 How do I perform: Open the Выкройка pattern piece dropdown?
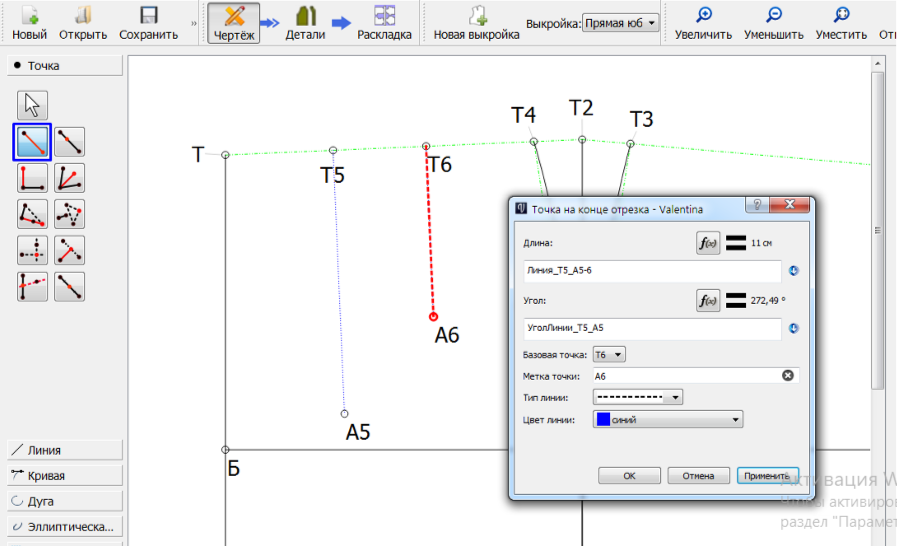pos(620,22)
